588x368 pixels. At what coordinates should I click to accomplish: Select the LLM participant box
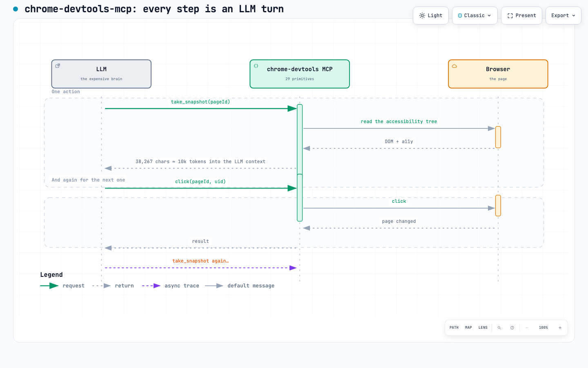(x=101, y=74)
